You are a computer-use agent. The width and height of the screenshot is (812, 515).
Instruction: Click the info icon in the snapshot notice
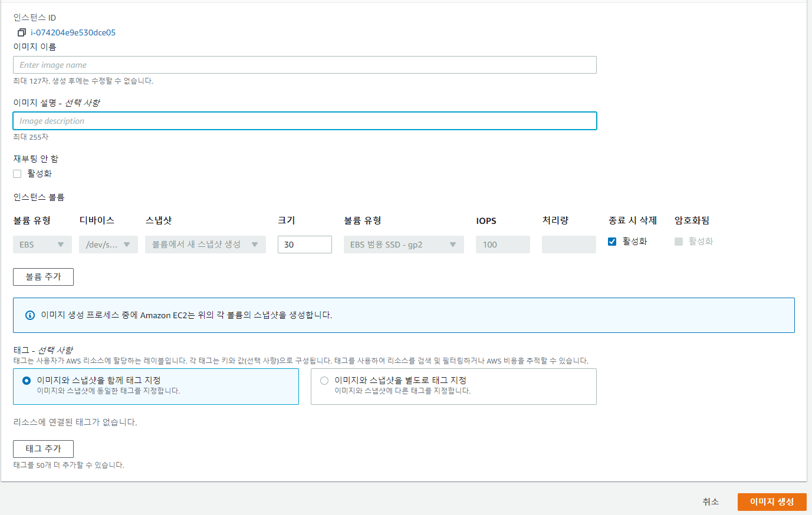(x=30, y=315)
